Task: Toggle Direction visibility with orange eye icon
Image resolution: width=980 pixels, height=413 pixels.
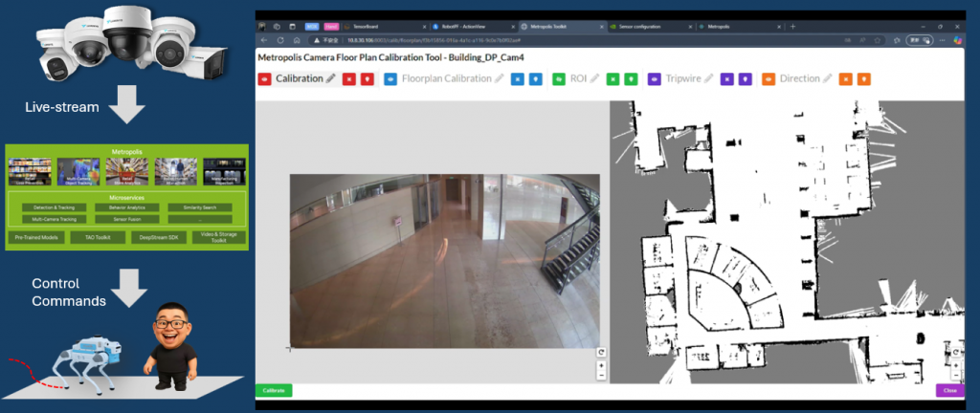Action: (768, 79)
